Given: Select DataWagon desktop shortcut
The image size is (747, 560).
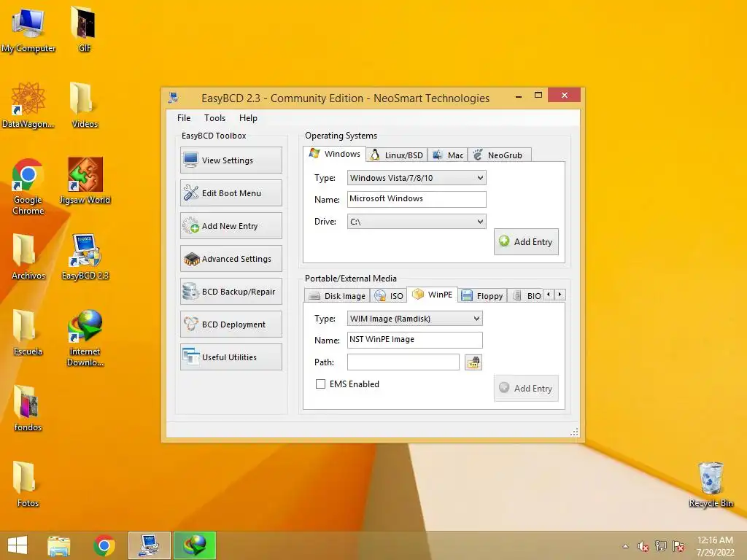Looking at the screenshot, I should [x=28, y=105].
